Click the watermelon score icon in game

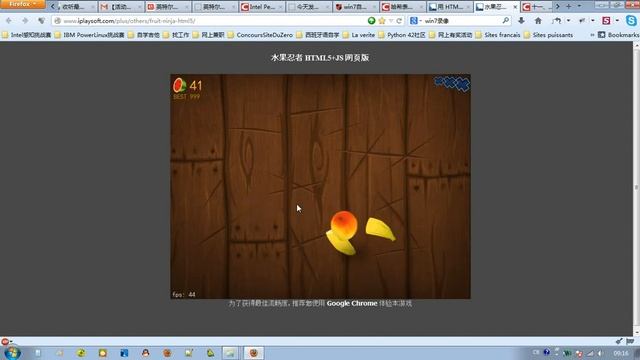click(x=180, y=85)
